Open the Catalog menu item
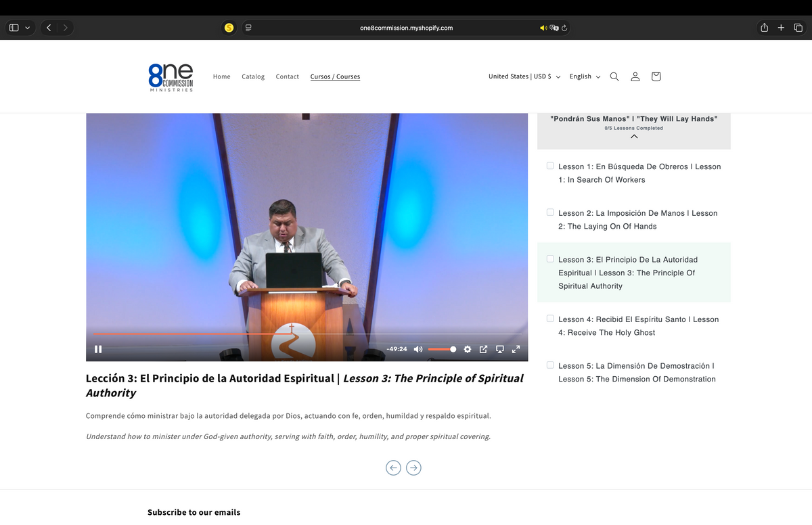The width and height of the screenshot is (812, 525). [253, 76]
